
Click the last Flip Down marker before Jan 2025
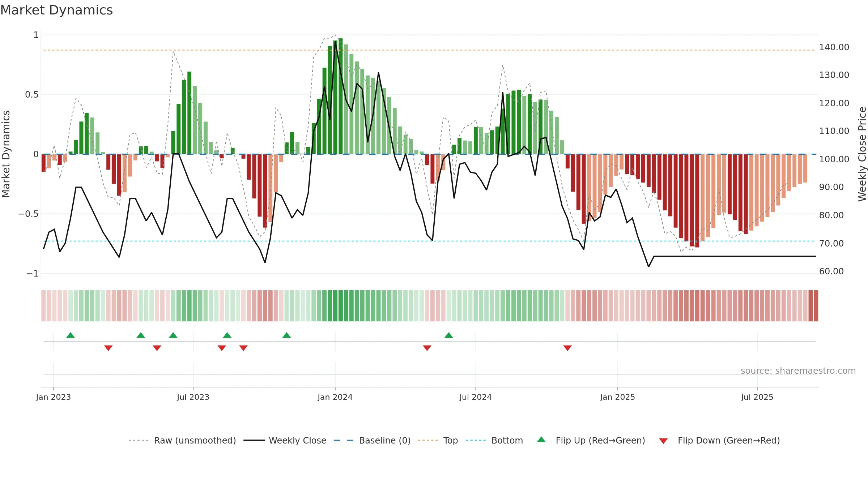point(567,348)
